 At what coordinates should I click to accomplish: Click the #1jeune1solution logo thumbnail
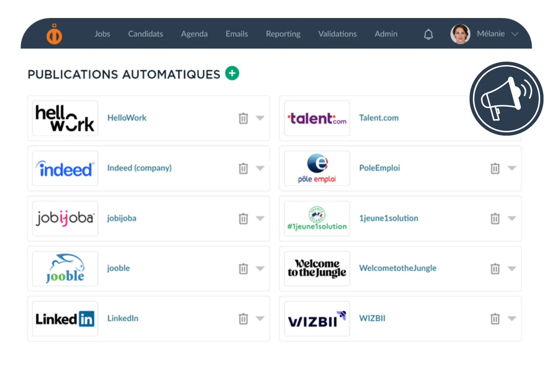[x=317, y=218]
